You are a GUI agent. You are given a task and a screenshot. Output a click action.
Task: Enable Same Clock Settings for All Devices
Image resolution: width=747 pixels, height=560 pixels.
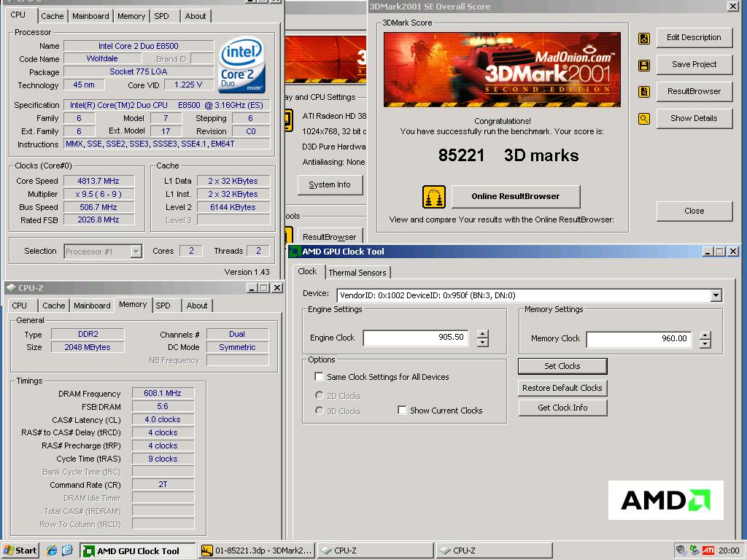click(x=320, y=377)
